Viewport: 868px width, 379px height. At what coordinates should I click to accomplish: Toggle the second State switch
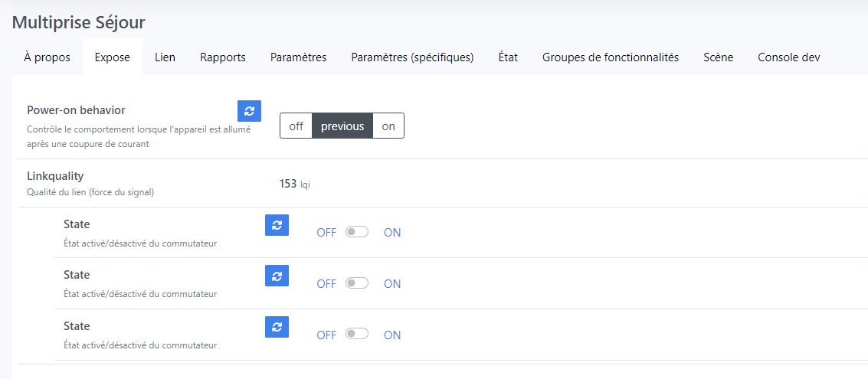click(x=357, y=283)
